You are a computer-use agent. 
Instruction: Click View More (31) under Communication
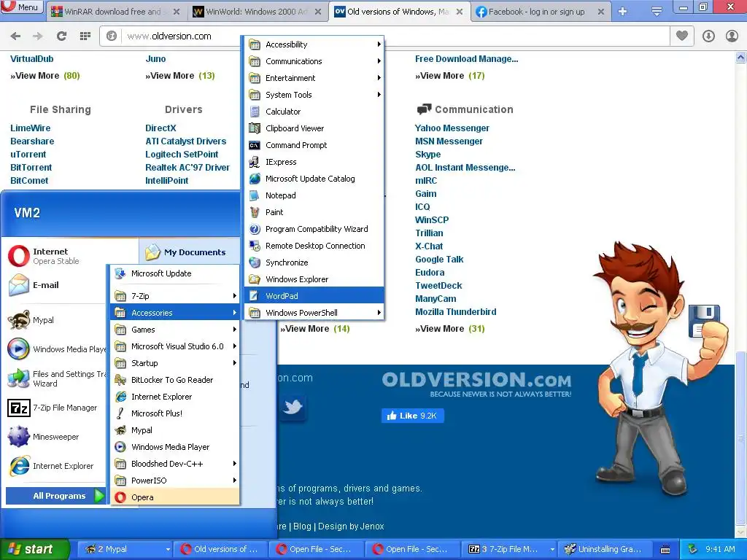449,329
